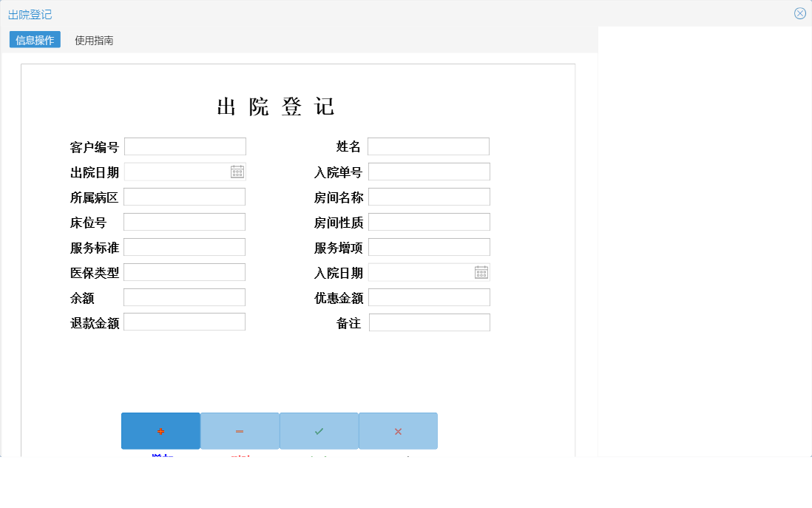Click the red X cancel button

[398, 430]
